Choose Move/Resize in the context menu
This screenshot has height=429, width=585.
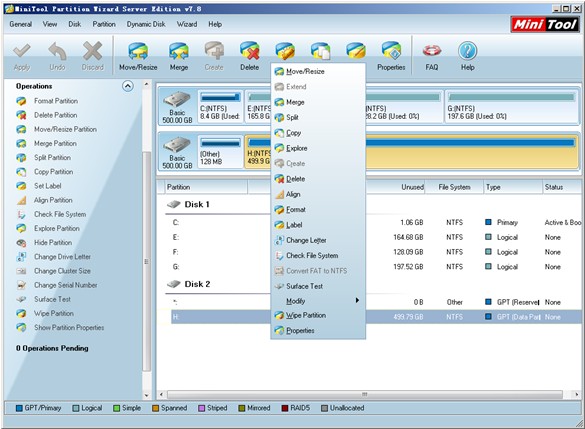[318, 72]
